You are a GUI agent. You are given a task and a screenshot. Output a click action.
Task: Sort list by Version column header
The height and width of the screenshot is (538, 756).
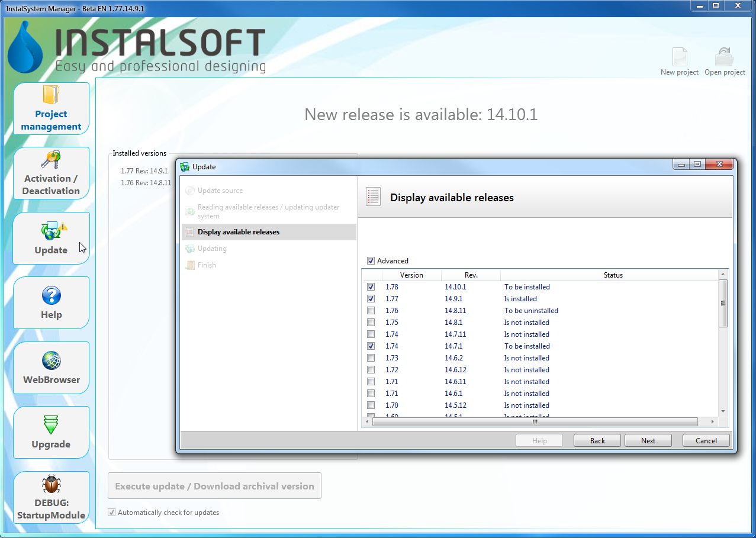click(411, 275)
